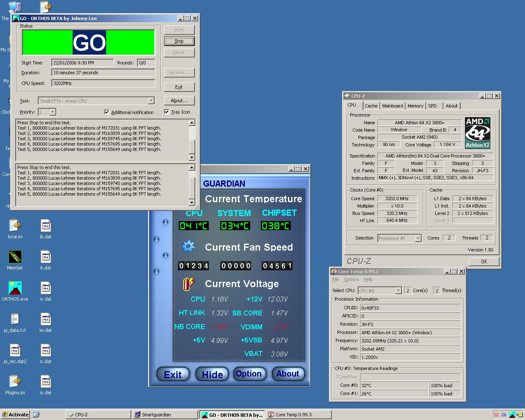
Task: Click the voltage battery icon in Guardian
Action: click(x=189, y=283)
